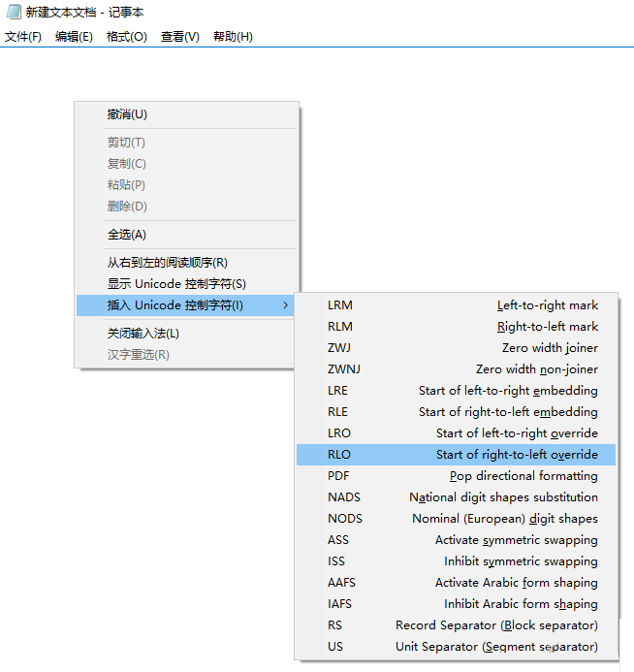Expand the 插入 Unicode 控制字符(I) submenu arrow

(284, 305)
